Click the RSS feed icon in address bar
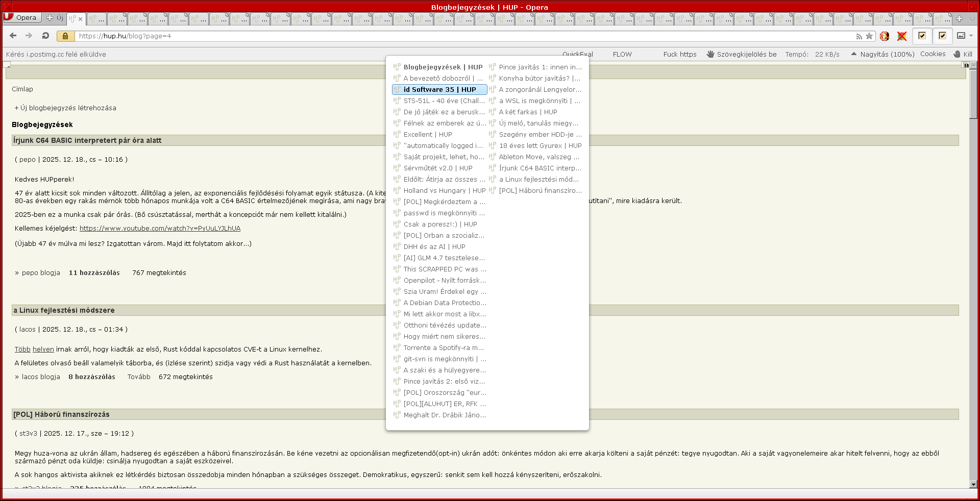Viewport: 980px width, 501px height. tap(859, 36)
